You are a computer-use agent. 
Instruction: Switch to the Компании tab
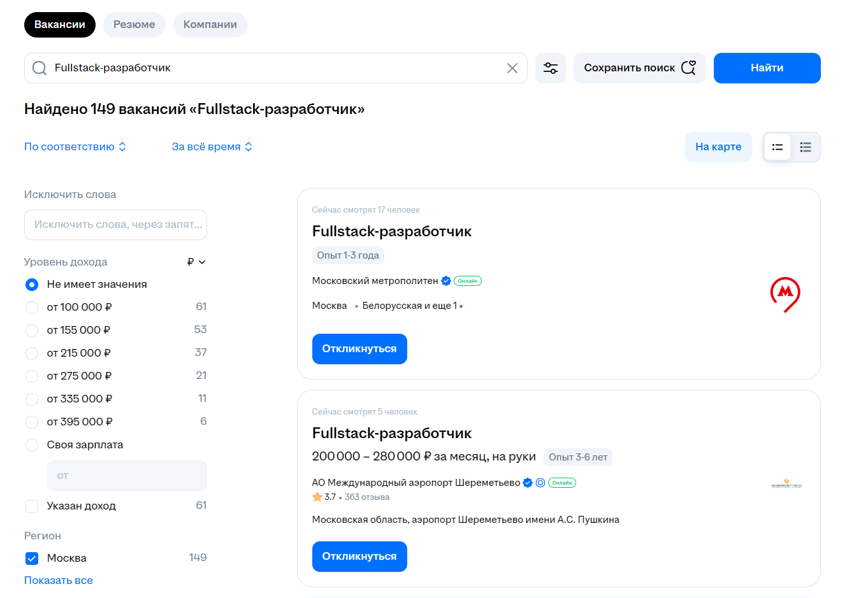[x=210, y=25]
